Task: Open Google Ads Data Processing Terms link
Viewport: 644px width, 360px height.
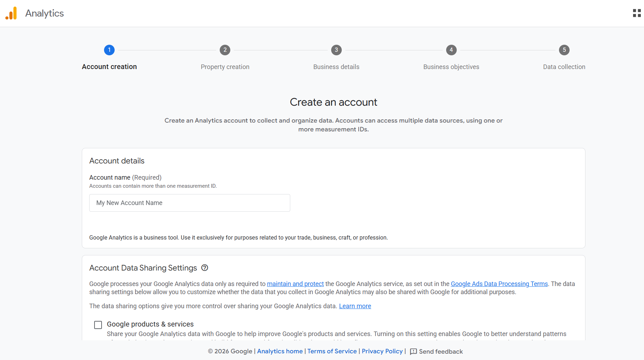Action: [x=499, y=284]
